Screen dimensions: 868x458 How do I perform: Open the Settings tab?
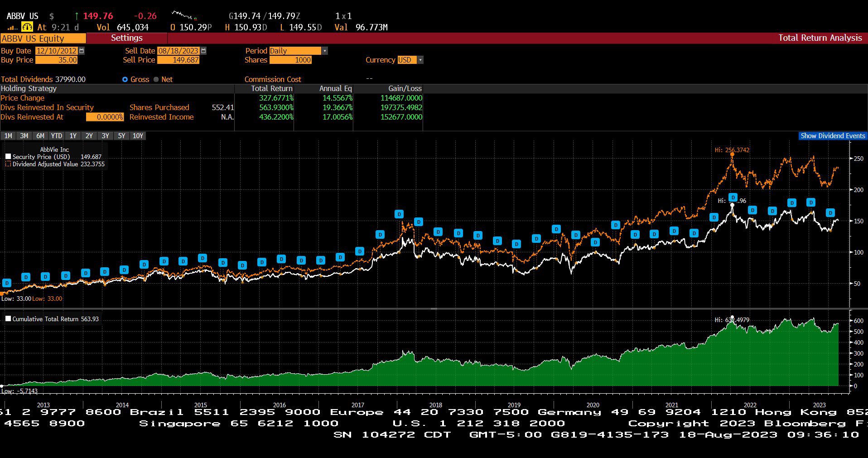127,38
